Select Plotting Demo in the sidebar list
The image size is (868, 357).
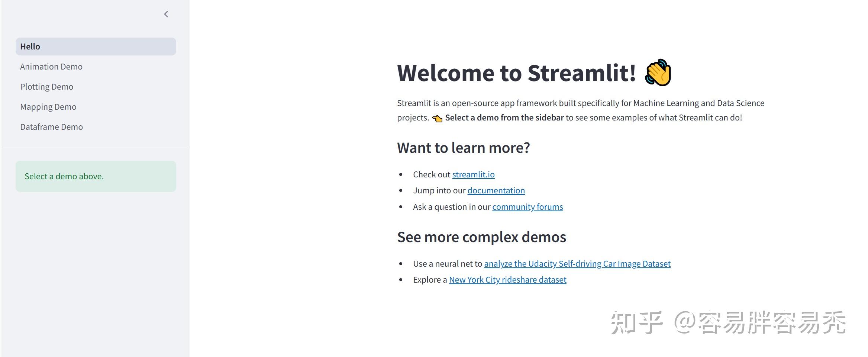pyautogui.click(x=46, y=86)
